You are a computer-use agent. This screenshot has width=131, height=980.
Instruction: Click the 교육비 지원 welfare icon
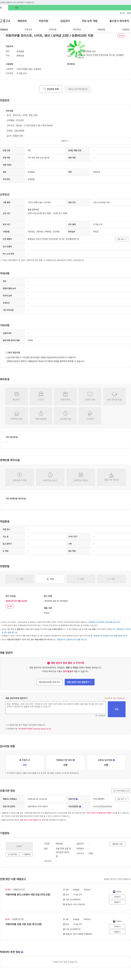click(x=90, y=396)
